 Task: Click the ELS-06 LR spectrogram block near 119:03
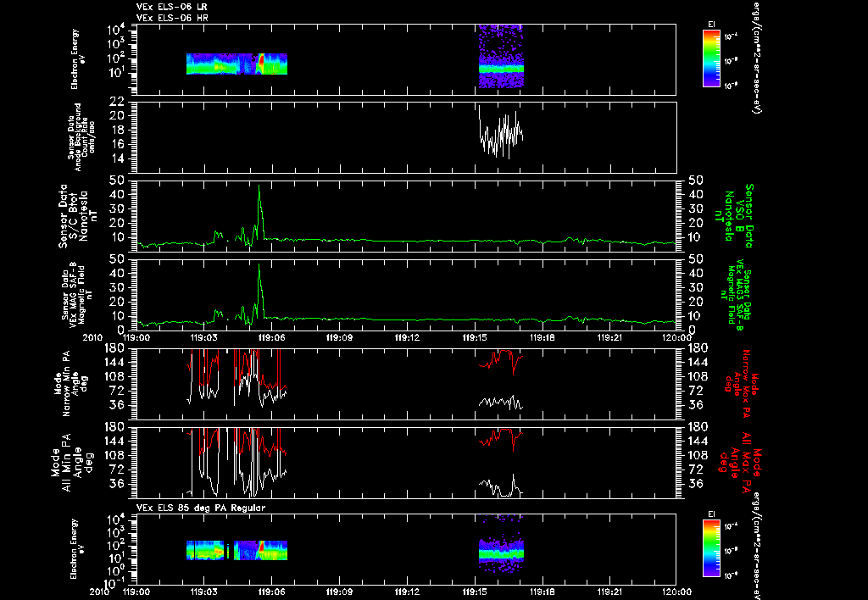pos(236,64)
